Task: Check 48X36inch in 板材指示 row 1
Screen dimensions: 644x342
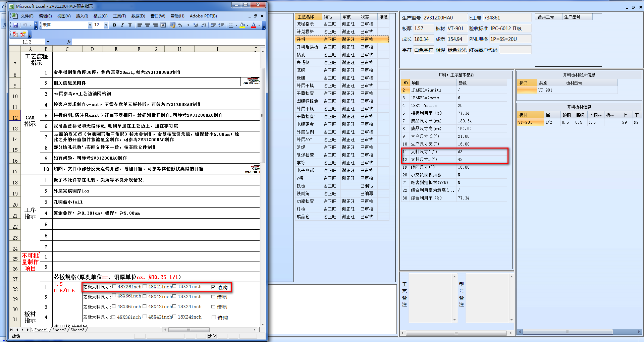Action: point(114,286)
